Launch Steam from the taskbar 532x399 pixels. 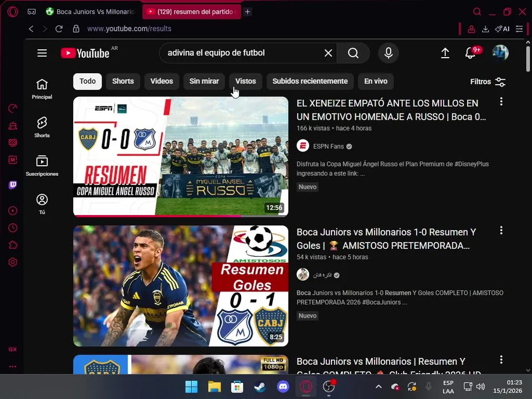tap(260, 386)
